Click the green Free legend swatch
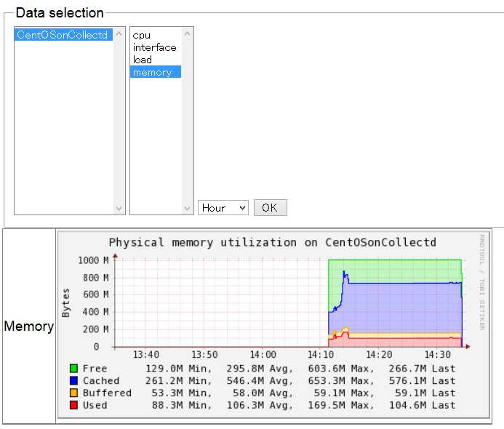The image size is (504, 429). coord(73,368)
